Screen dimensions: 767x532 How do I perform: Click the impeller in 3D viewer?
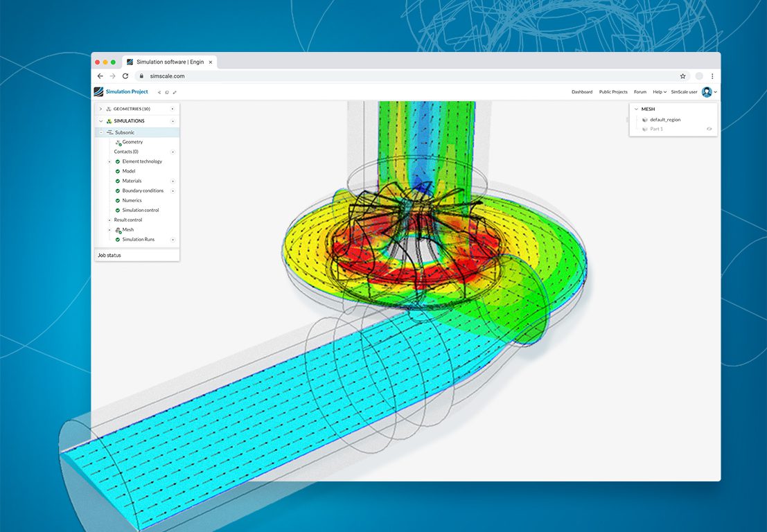coord(416,245)
